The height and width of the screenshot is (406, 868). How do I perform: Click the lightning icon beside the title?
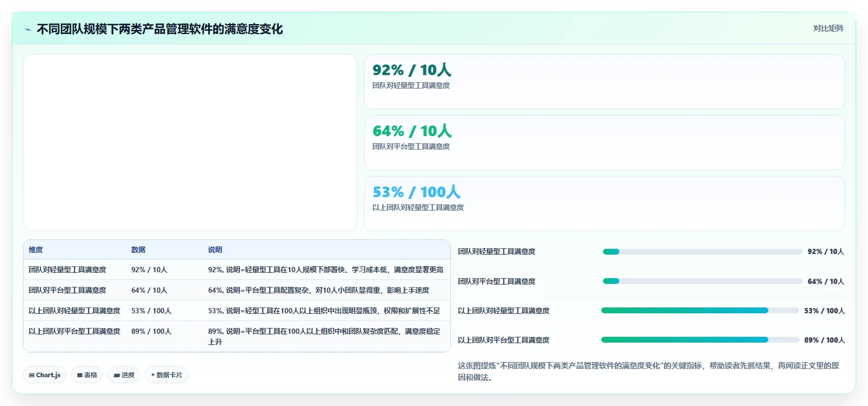coord(28,29)
